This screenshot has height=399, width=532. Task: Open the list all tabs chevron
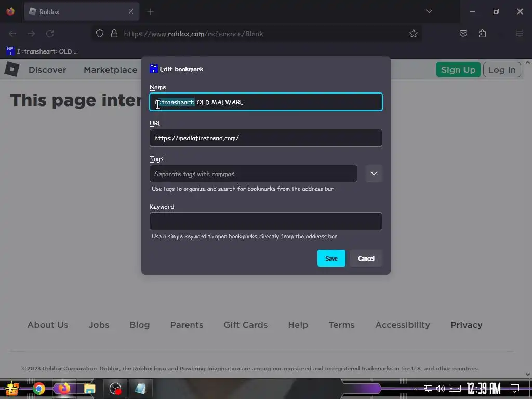[429, 11]
